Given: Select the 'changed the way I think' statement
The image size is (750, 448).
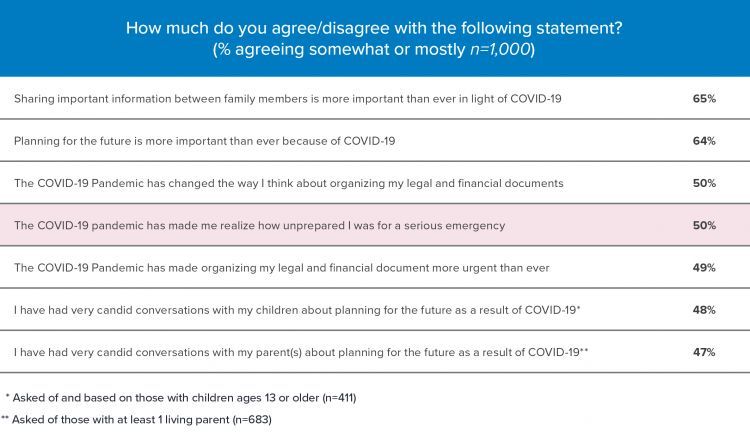Looking at the screenshot, I should click(x=288, y=183).
